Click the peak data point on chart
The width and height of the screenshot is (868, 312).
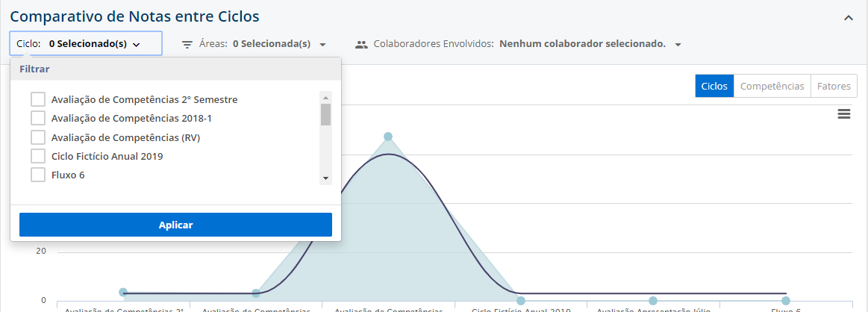388,137
